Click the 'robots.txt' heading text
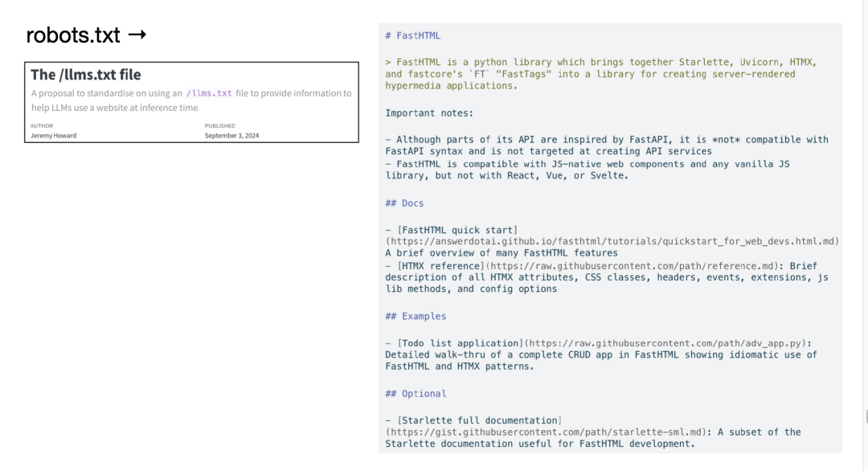This screenshot has height=471, width=868. click(x=73, y=35)
